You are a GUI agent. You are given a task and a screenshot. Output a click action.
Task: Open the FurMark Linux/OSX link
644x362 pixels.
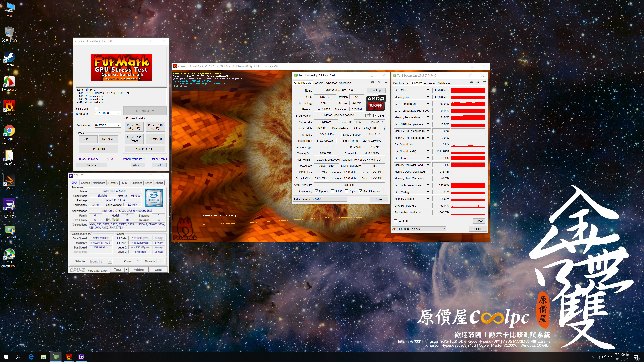click(x=88, y=159)
